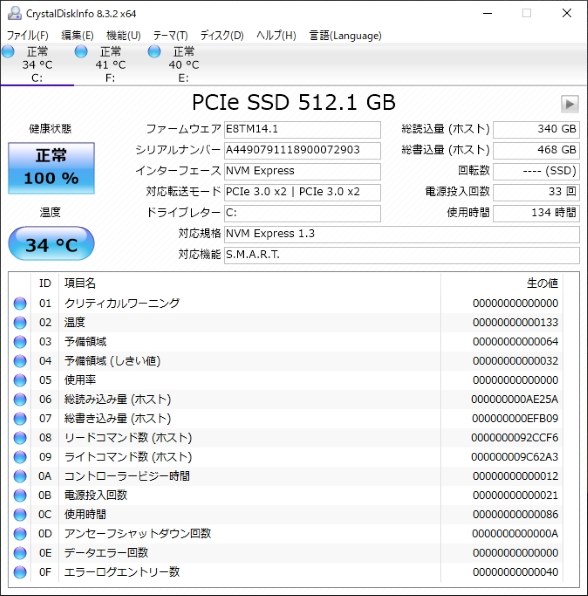Click the 34 °C temperature button
588x596 pixels.
51,244
